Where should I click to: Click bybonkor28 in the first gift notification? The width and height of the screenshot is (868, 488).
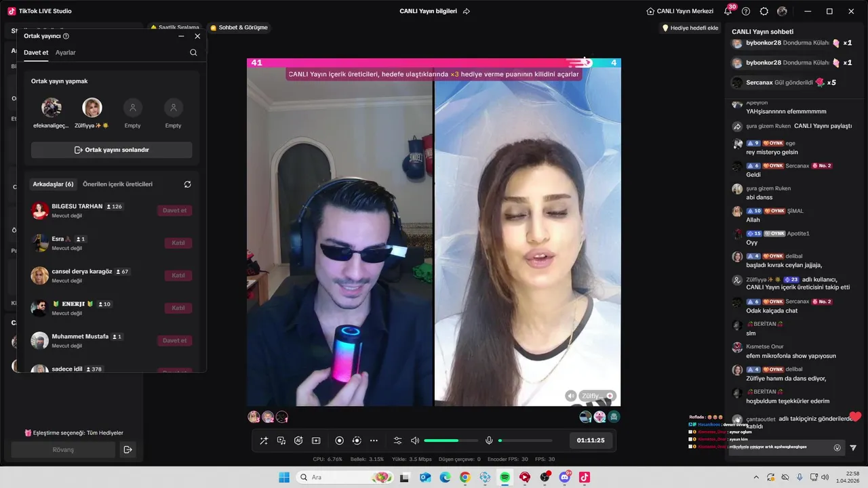click(x=764, y=43)
